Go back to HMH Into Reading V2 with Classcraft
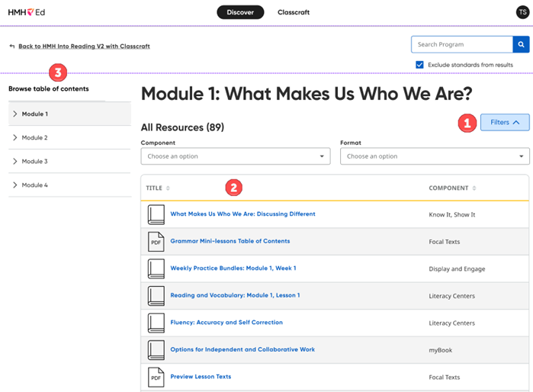533x392 pixels. pyautogui.click(x=85, y=47)
